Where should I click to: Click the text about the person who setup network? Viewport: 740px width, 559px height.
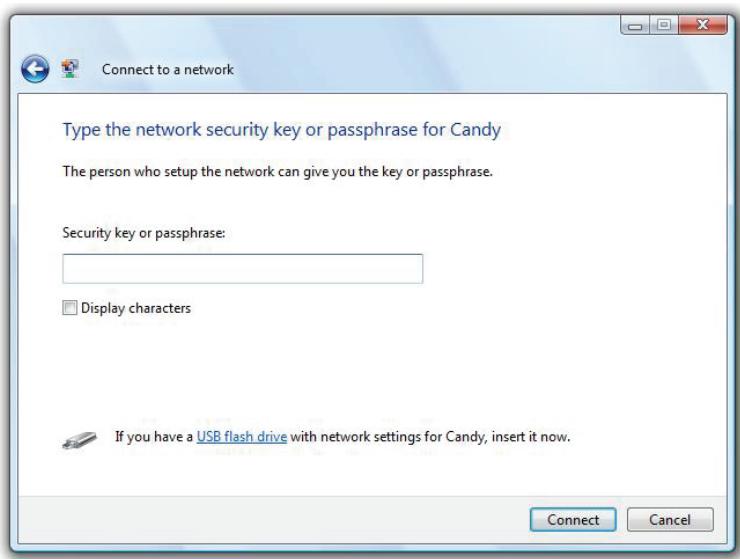[x=278, y=171]
